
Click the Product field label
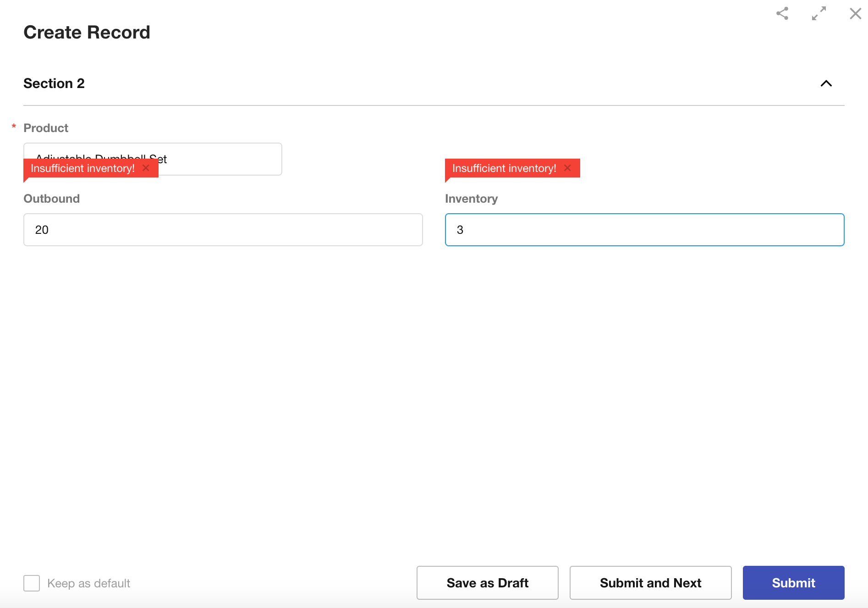tap(46, 128)
